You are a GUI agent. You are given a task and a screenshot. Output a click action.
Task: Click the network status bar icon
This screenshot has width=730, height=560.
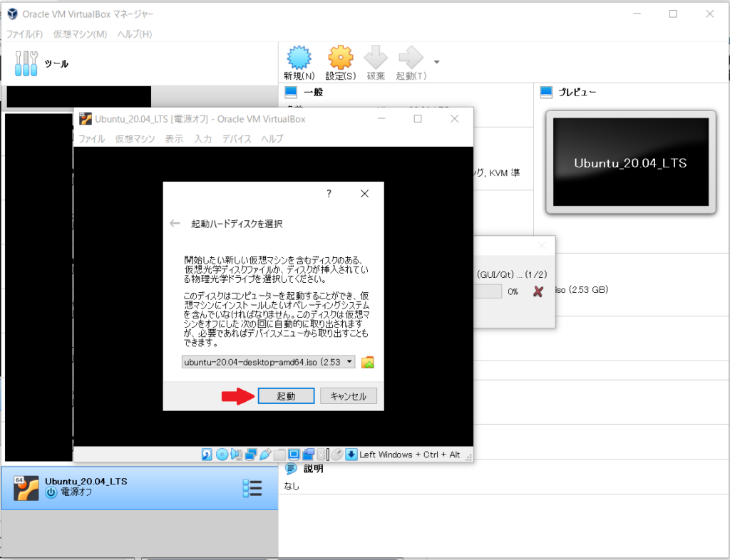point(251,455)
